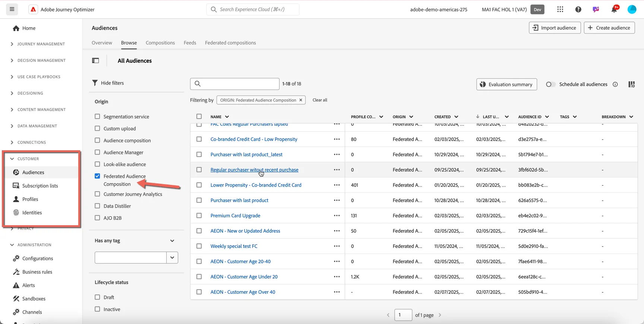
Task: Check the Draft lifecycle status
Action: [x=97, y=297]
